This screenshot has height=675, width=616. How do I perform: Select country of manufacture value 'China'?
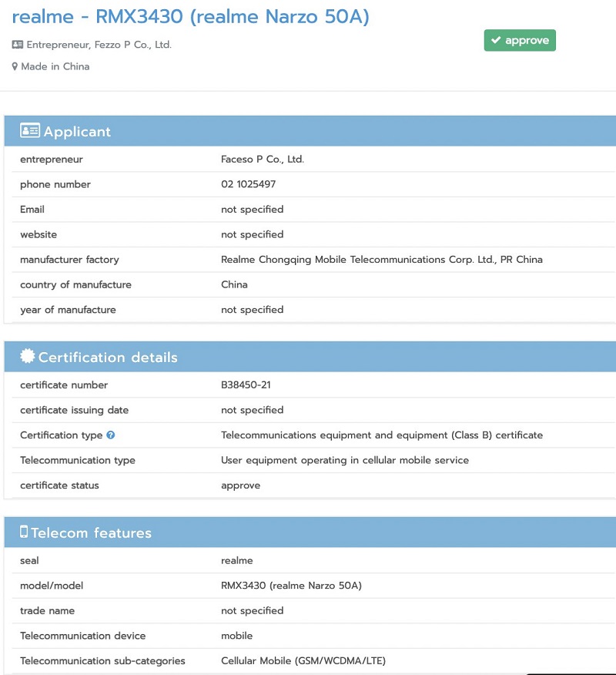(234, 284)
